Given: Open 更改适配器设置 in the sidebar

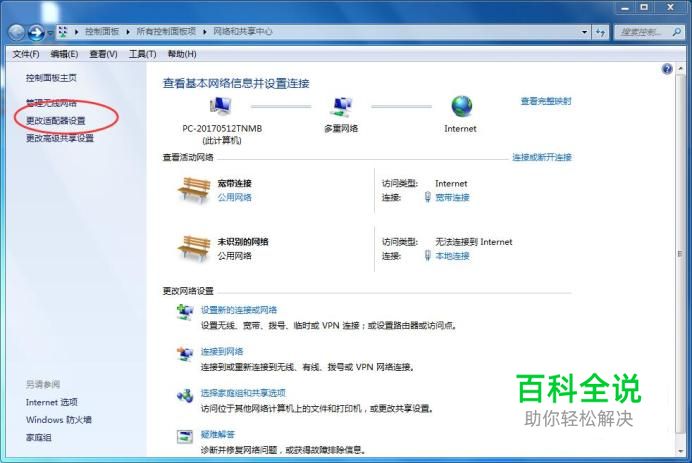Looking at the screenshot, I should click(56, 120).
